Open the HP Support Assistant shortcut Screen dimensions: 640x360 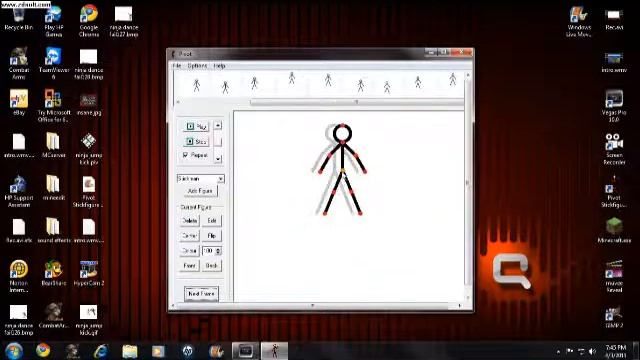coord(19,191)
